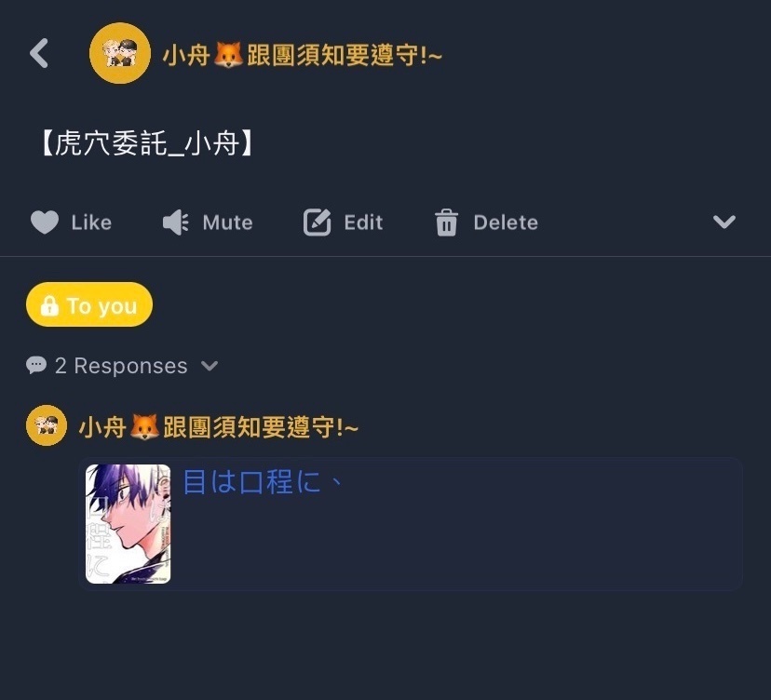Click the yellow To you button
The height and width of the screenshot is (700, 771).
89,304
